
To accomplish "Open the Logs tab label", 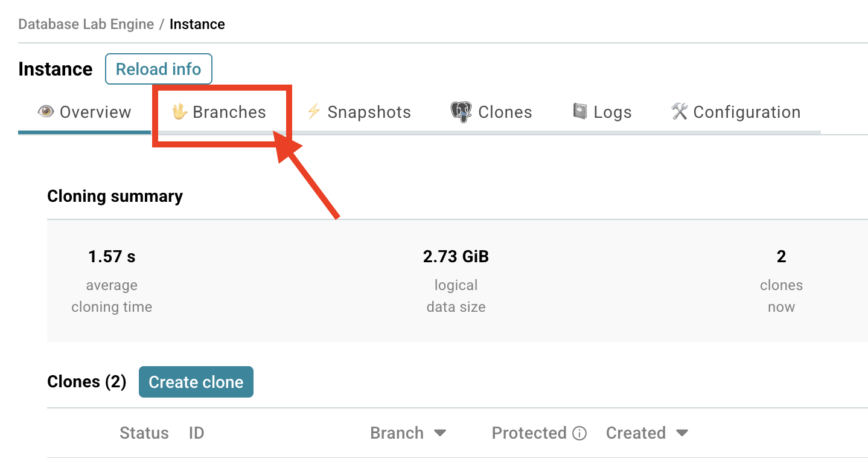I will click(x=612, y=112).
